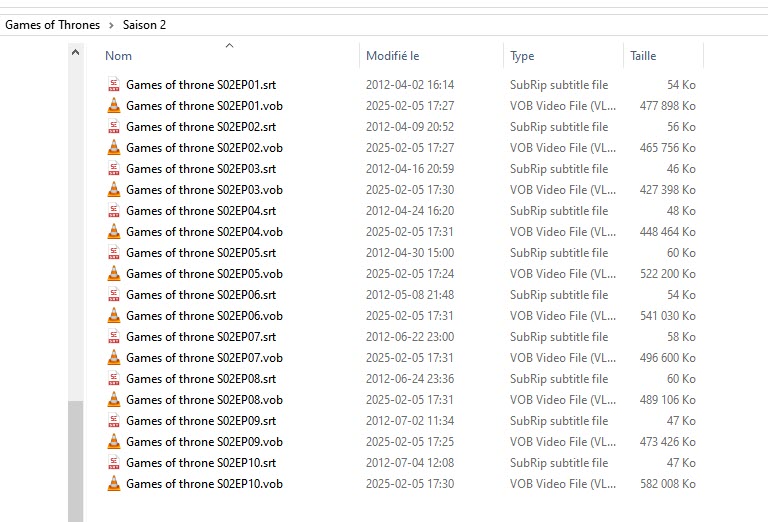768x522 pixels.
Task: Select file name Games of throne S02EP06.srt
Action: click(201, 295)
